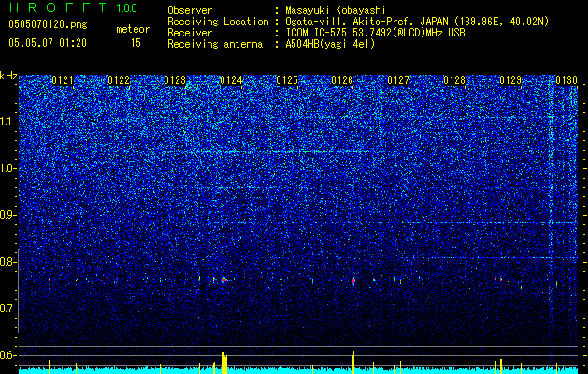Click the red meteor echo near 0126
Image resolution: width=588 pixels, height=374 pixels.
(353, 280)
